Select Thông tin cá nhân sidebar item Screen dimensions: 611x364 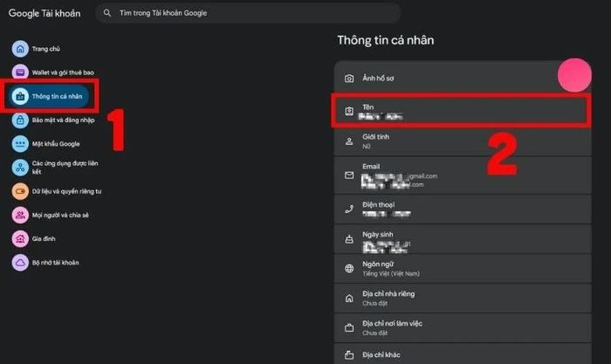48,96
